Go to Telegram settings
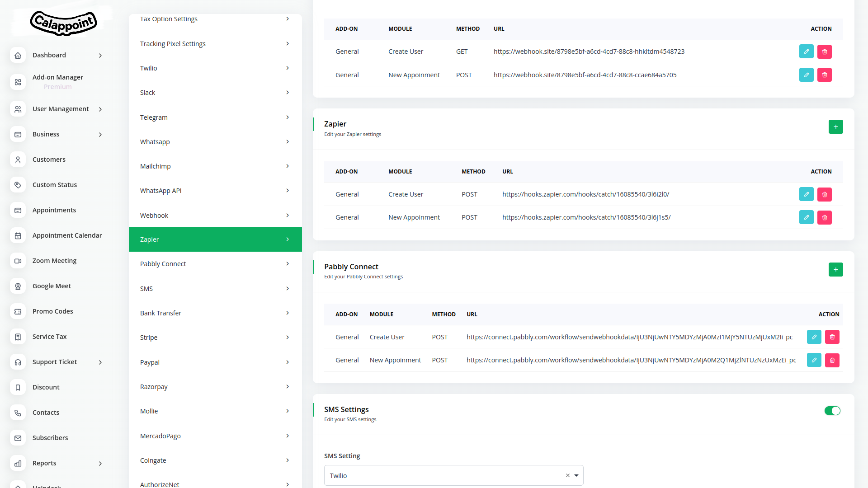The width and height of the screenshot is (868, 488). point(215,117)
